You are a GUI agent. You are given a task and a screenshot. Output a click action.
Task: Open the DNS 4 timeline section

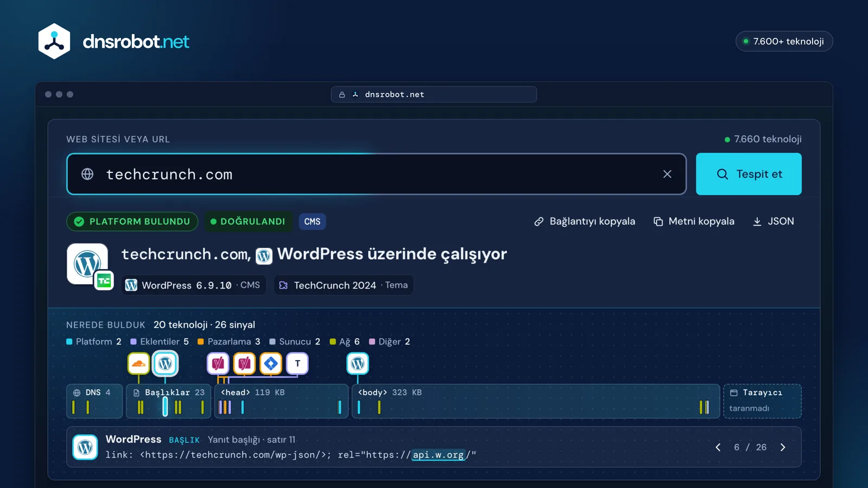pyautogui.click(x=94, y=401)
